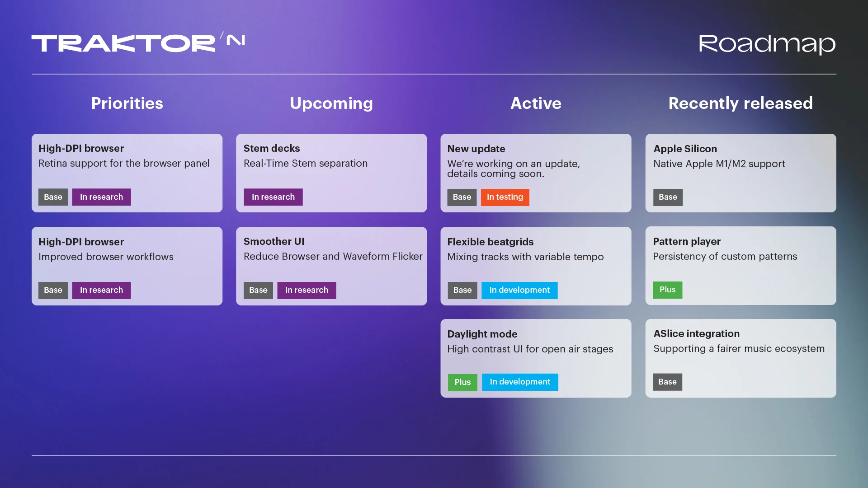Click the Traktor logo
Viewport: 868px width, 488px height.
138,43
